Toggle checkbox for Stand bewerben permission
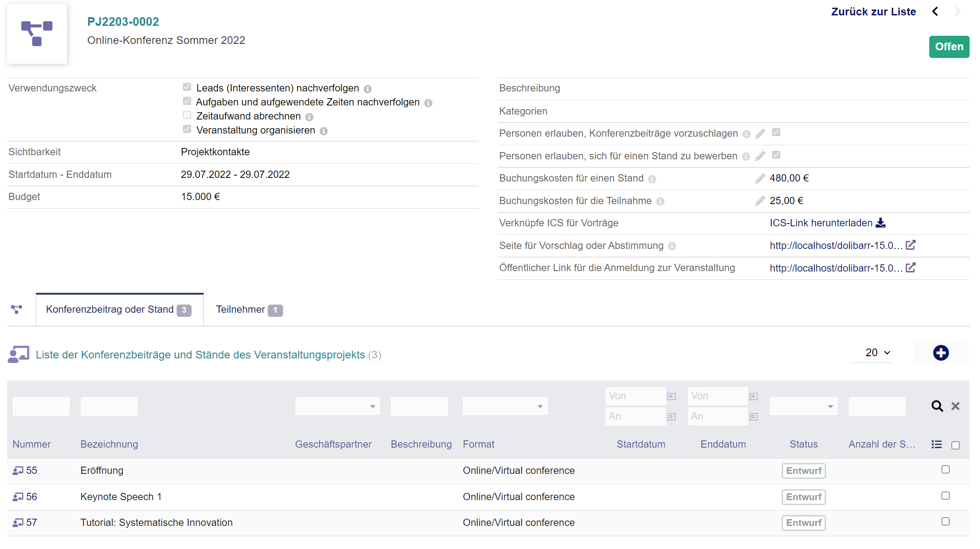Viewport: 980px width, 549px height. pyautogui.click(x=776, y=155)
